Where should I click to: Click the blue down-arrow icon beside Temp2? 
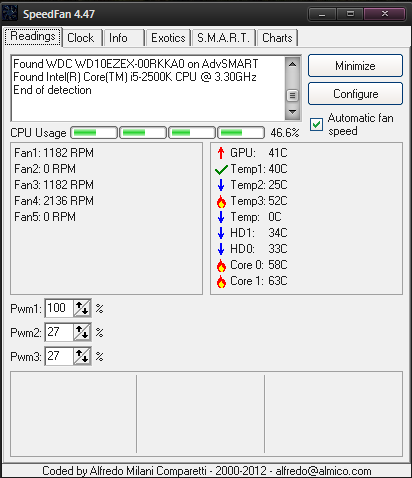(221, 185)
